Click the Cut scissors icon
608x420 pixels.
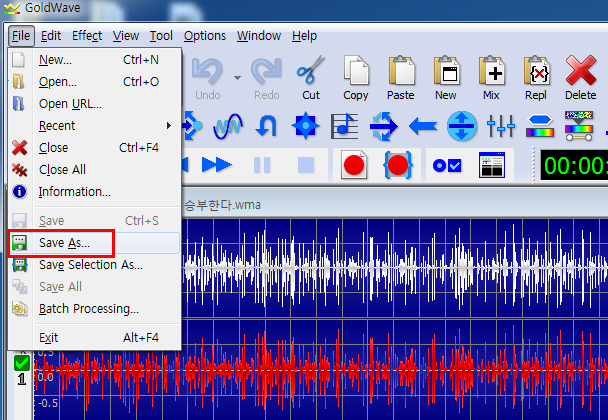pos(311,78)
